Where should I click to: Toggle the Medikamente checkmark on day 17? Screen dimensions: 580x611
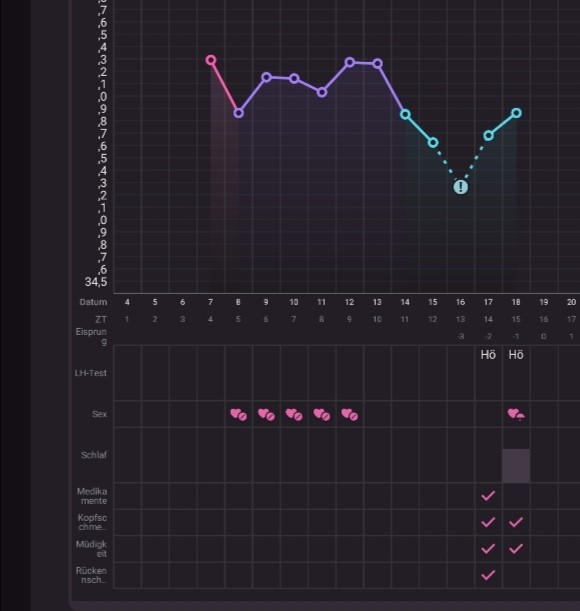[x=488, y=496]
